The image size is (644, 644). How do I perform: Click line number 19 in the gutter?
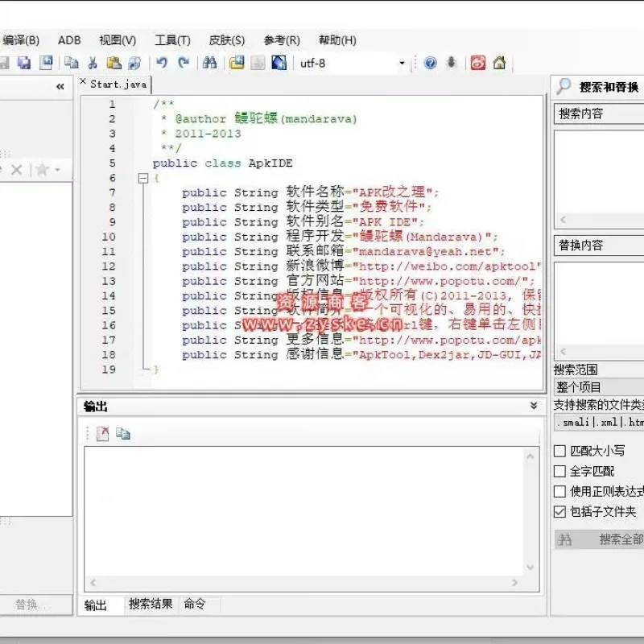[x=109, y=369]
